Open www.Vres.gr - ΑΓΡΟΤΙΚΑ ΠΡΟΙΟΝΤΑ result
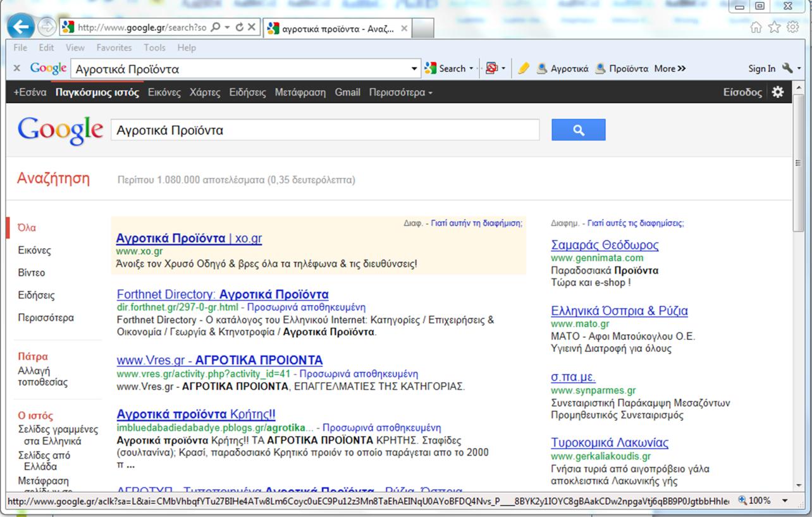The height and width of the screenshot is (517, 812). click(x=219, y=360)
